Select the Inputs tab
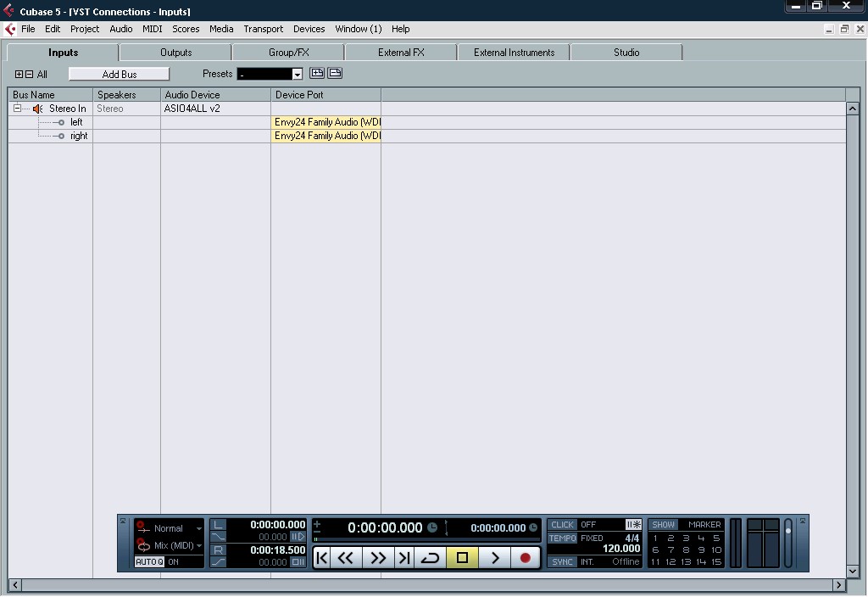 pos(63,53)
